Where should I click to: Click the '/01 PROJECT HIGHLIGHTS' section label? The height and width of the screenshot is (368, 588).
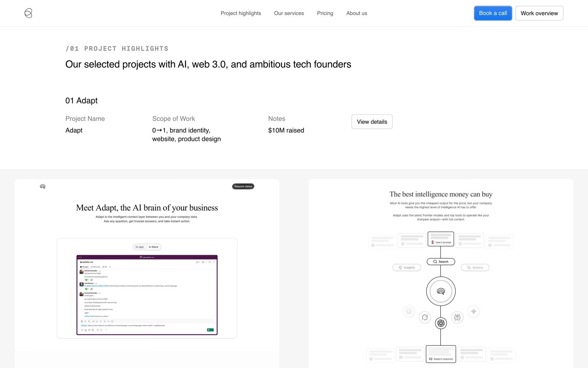pos(117,49)
